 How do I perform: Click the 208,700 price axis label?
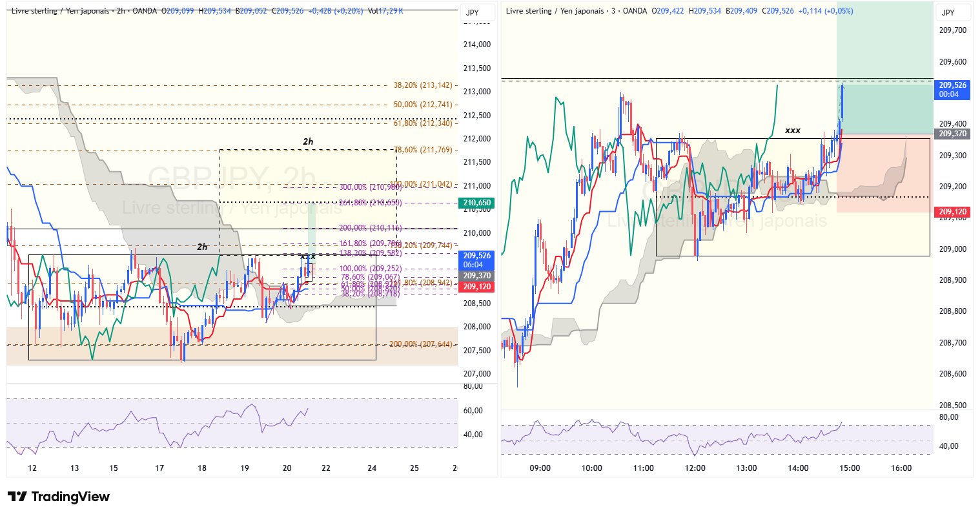(952, 343)
